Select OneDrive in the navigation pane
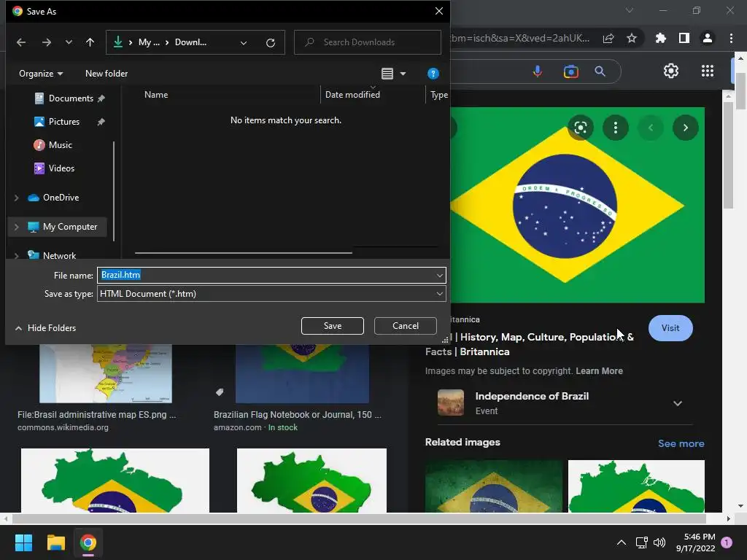The width and height of the screenshot is (747, 560). pyautogui.click(x=61, y=197)
